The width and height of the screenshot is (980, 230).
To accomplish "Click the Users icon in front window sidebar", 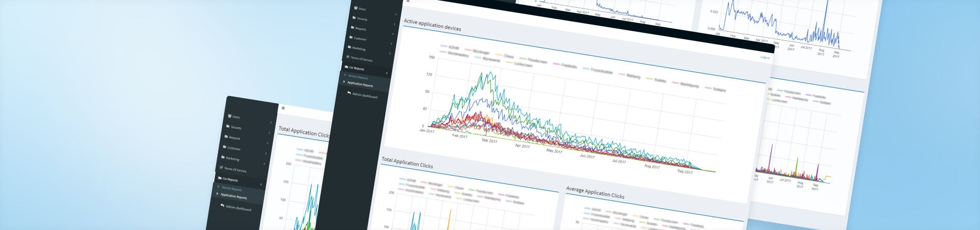I will click(x=356, y=8).
